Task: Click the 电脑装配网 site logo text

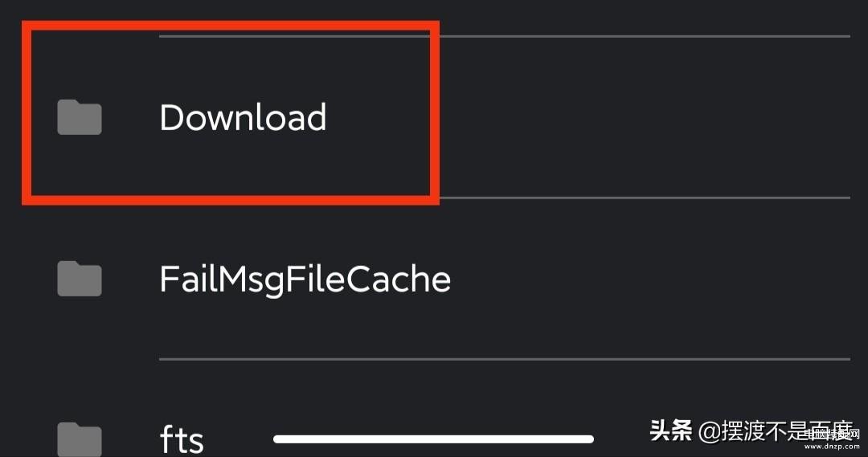Action: pos(833,435)
